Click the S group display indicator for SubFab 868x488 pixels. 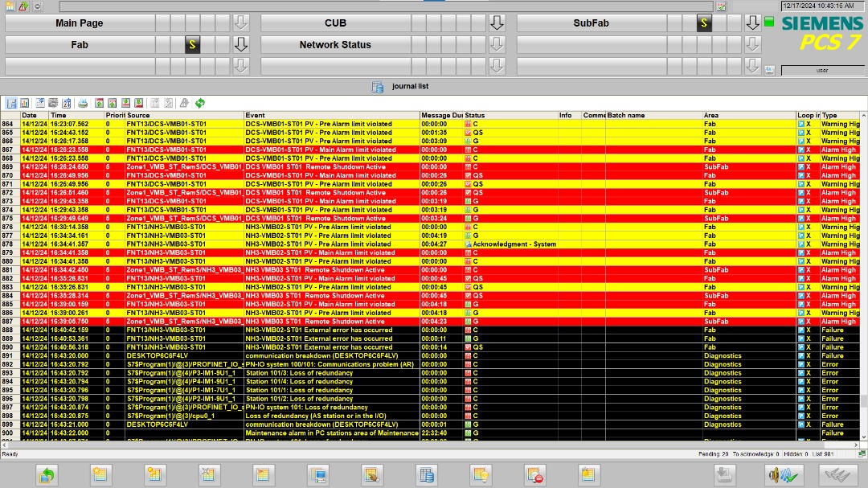tap(704, 23)
